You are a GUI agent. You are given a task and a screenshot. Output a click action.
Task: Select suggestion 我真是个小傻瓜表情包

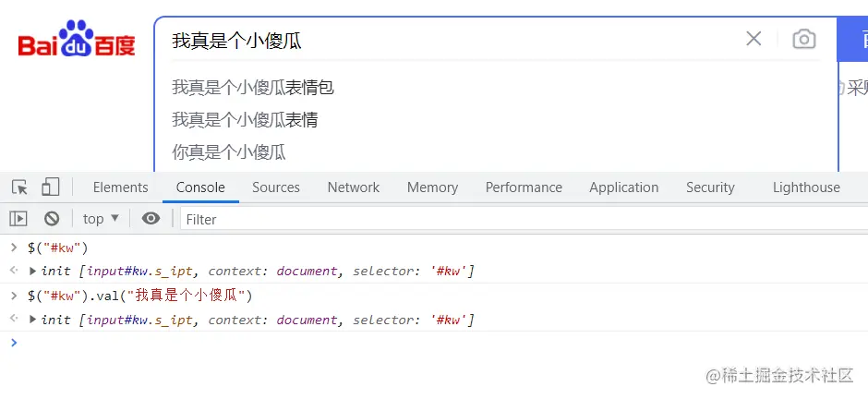252,88
